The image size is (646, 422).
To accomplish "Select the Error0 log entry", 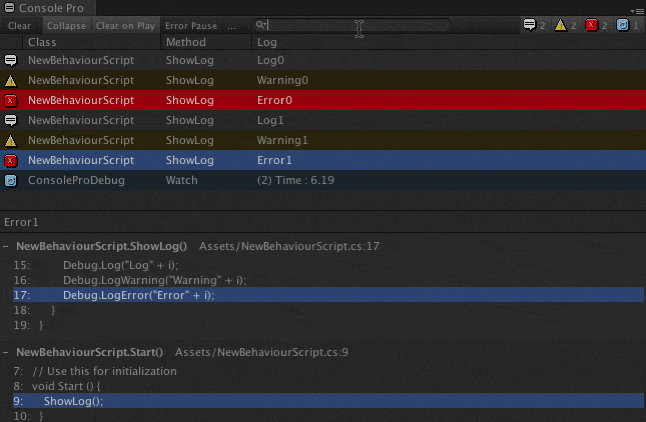I will coord(323,100).
